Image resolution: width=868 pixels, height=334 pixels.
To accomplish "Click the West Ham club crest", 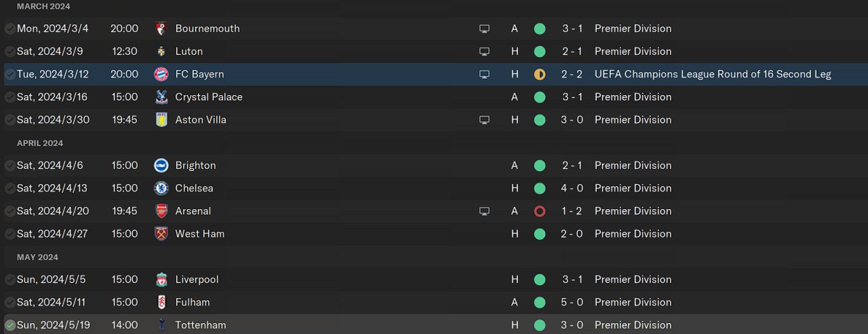I will click(161, 234).
